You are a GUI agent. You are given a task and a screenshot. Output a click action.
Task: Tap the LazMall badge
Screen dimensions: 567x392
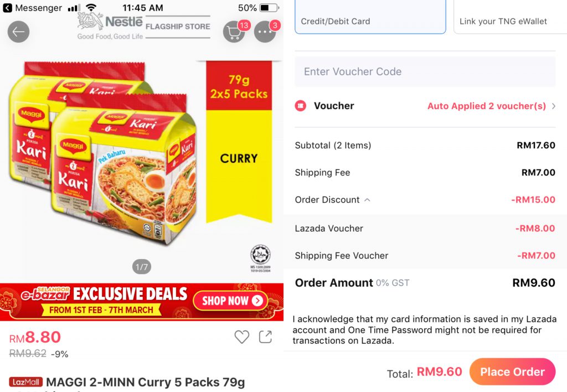[26, 382]
